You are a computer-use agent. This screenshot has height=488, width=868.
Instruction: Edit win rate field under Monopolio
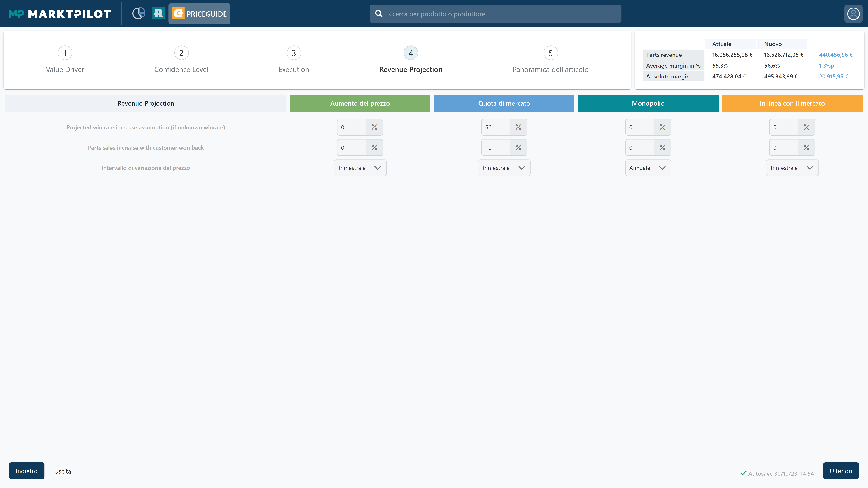(x=640, y=127)
